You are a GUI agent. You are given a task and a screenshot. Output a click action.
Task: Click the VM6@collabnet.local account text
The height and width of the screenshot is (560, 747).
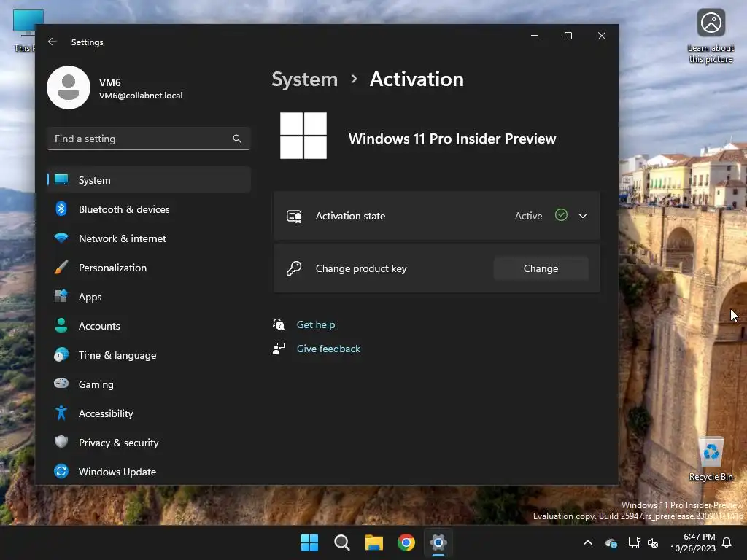[141, 96]
